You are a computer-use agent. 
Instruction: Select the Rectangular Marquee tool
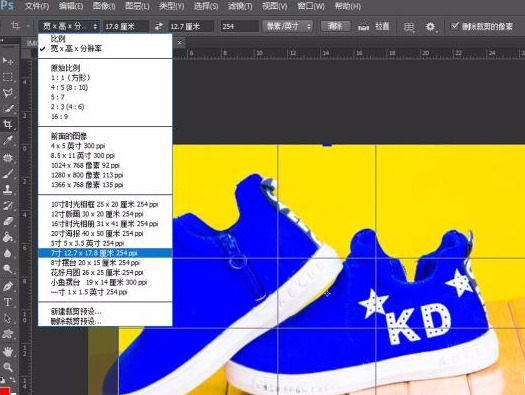8,77
